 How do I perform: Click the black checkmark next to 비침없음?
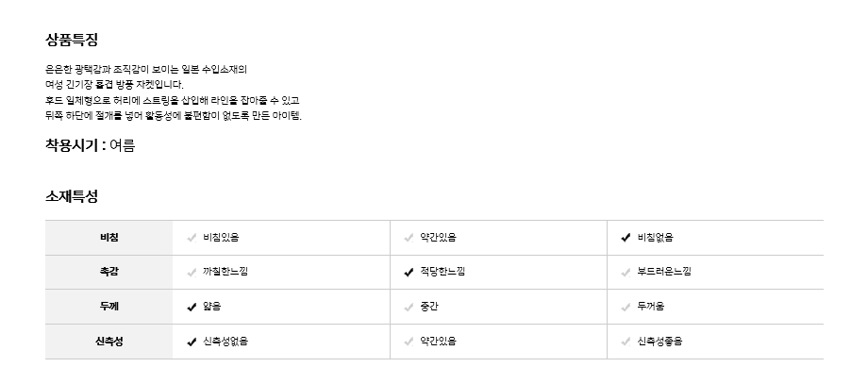(626, 238)
